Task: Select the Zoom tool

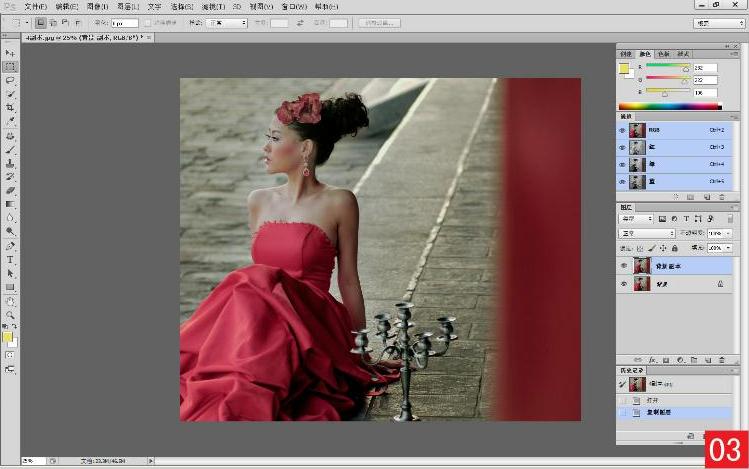Action: click(x=10, y=315)
